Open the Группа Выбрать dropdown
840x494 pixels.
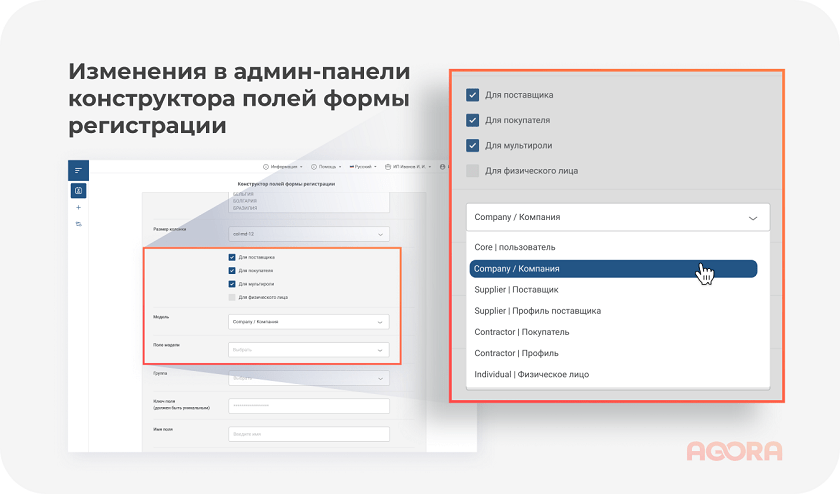[x=309, y=378]
